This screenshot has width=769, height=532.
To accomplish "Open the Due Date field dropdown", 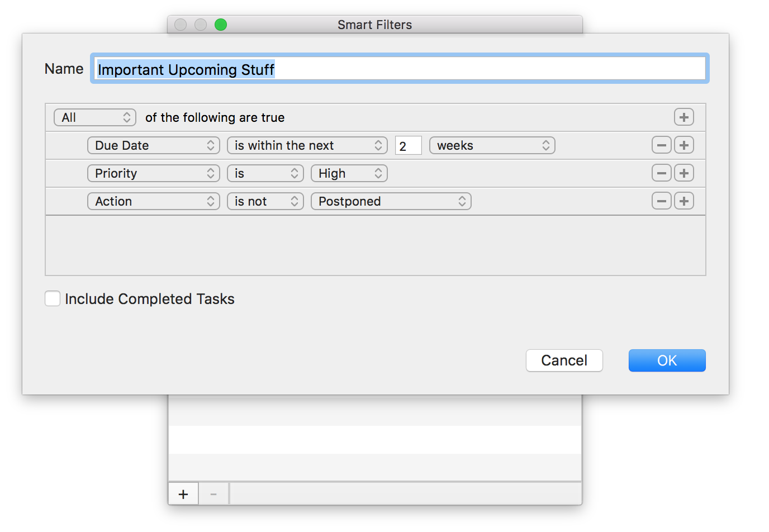I will [153, 145].
